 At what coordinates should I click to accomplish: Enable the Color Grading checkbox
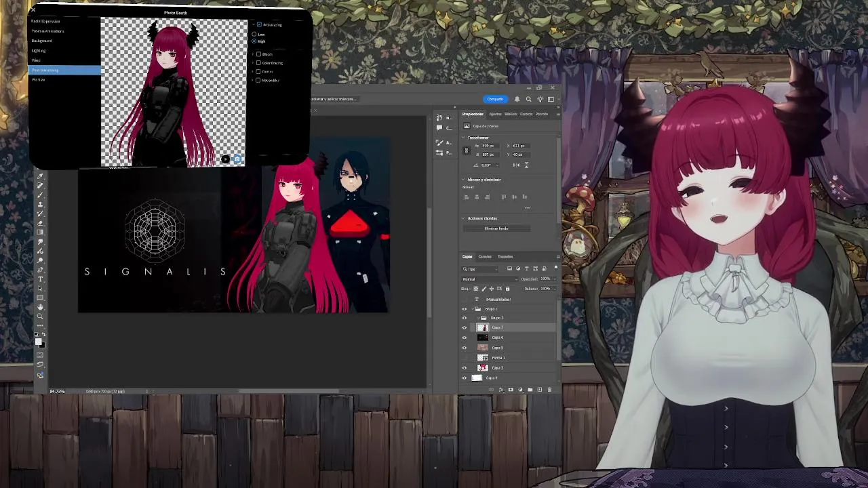(258, 63)
